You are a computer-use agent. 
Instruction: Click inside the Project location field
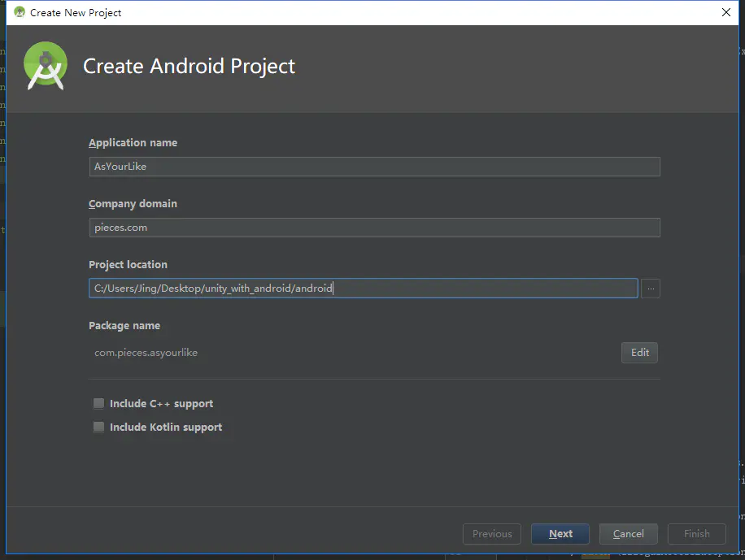(363, 288)
